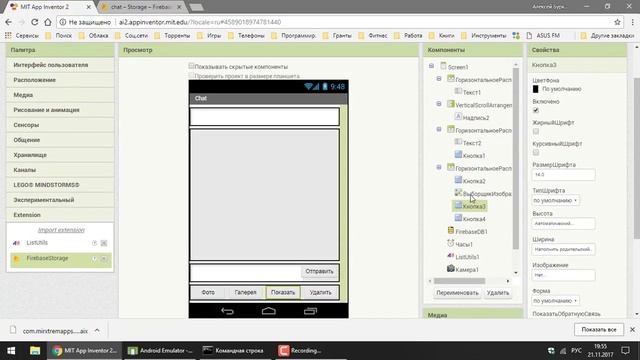Screen dimensions: 640x360
Task: Select the Кнопка1 button icon
Action: pos(458,154)
